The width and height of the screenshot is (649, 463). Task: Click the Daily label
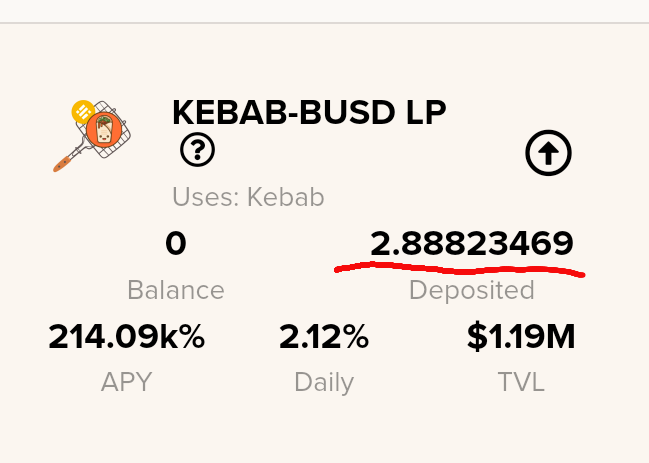pyautogui.click(x=324, y=382)
